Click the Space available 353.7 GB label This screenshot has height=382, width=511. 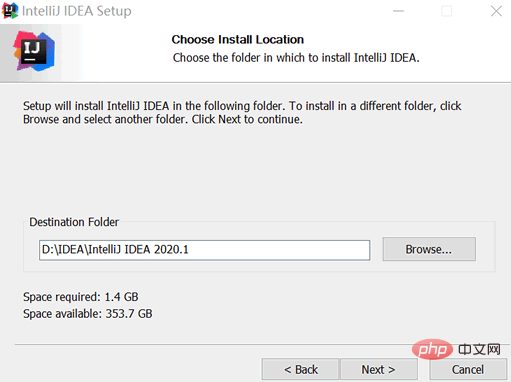click(x=88, y=314)
